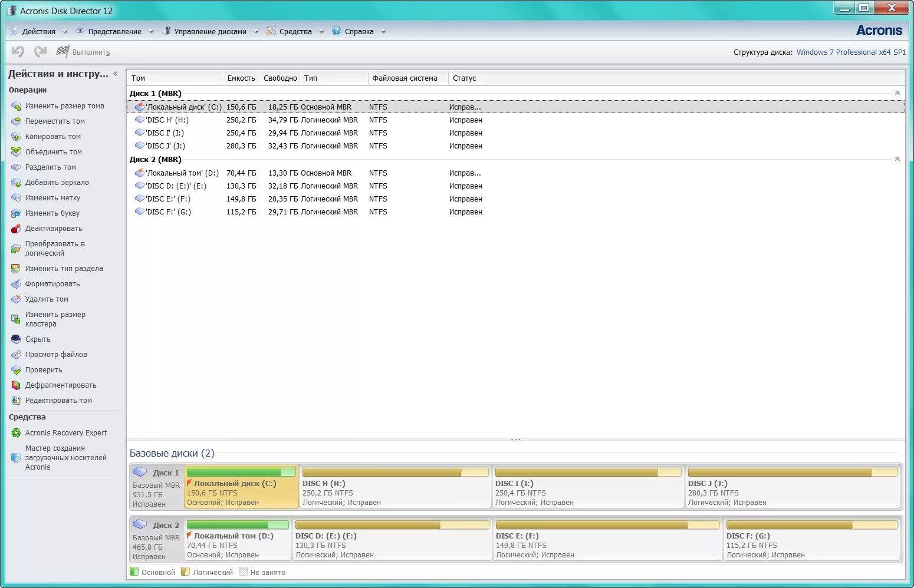Select the 'DISC D: (E:)' (E:) row
Screen dimensions: 914x588
point(516,186)
